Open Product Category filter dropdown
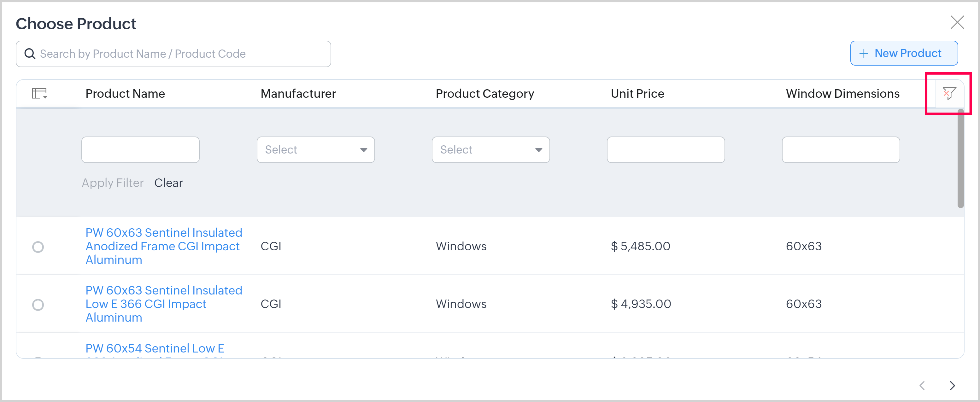Viewport: 980px width, 402px height. tap(490, 150)
